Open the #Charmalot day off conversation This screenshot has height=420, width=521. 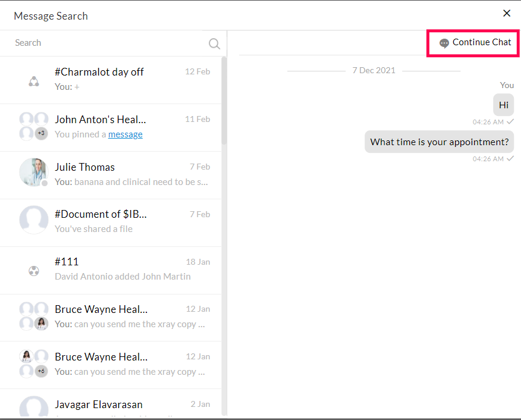[x=119, y=79]
